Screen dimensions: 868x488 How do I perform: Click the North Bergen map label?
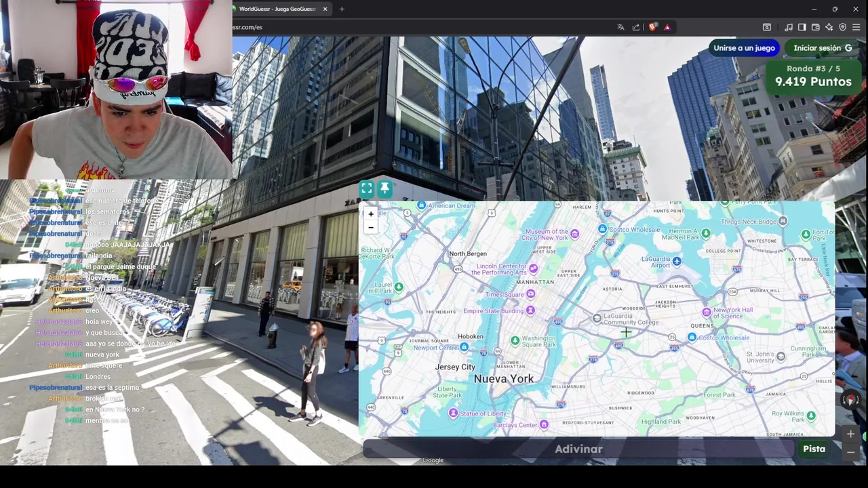pyautogui.click(x=468, y=253)
